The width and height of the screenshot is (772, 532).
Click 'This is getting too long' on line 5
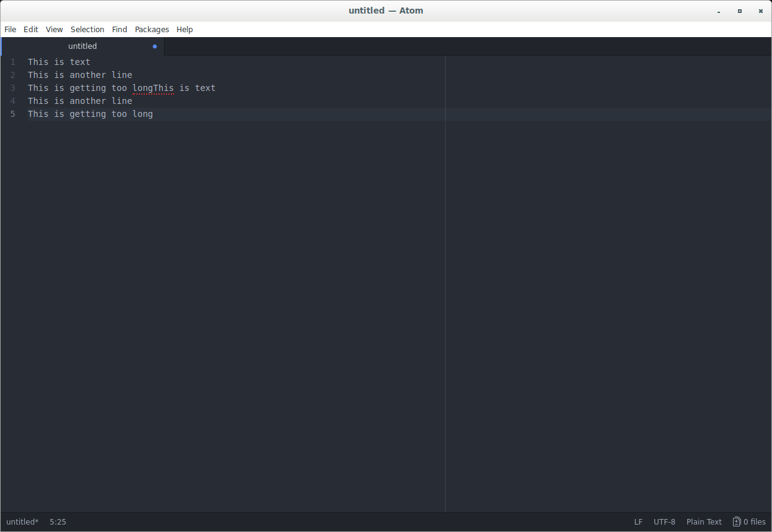90,114
